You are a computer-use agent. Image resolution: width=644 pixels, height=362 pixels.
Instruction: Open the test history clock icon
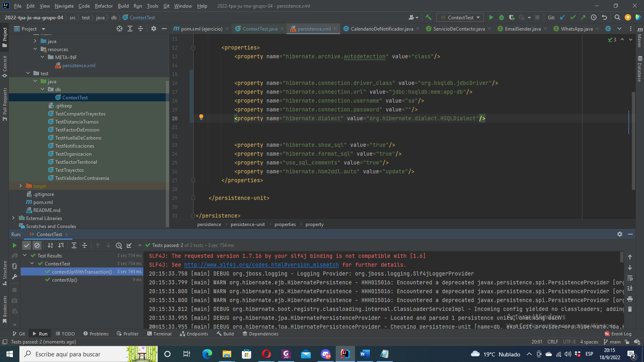(119, 245)
